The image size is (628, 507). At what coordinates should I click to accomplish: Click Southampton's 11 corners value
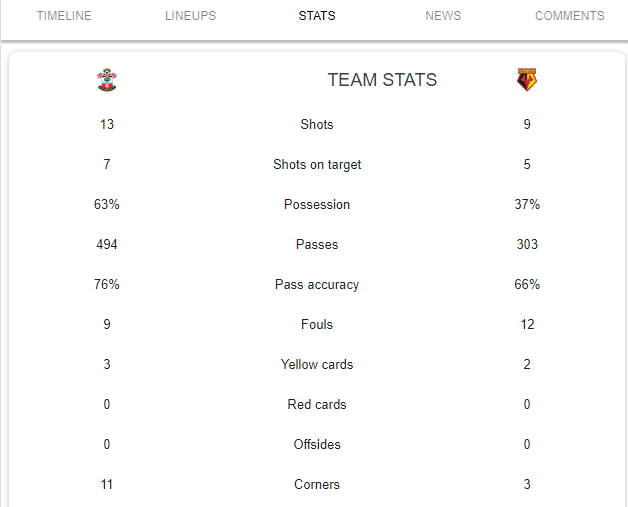pyautogui.click(x=107, y=485)
